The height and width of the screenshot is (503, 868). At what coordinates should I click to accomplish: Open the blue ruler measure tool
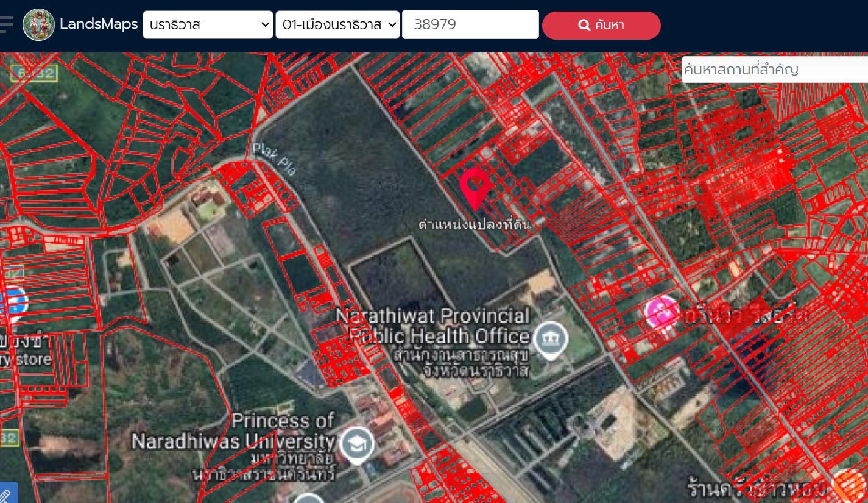(7, 493)
